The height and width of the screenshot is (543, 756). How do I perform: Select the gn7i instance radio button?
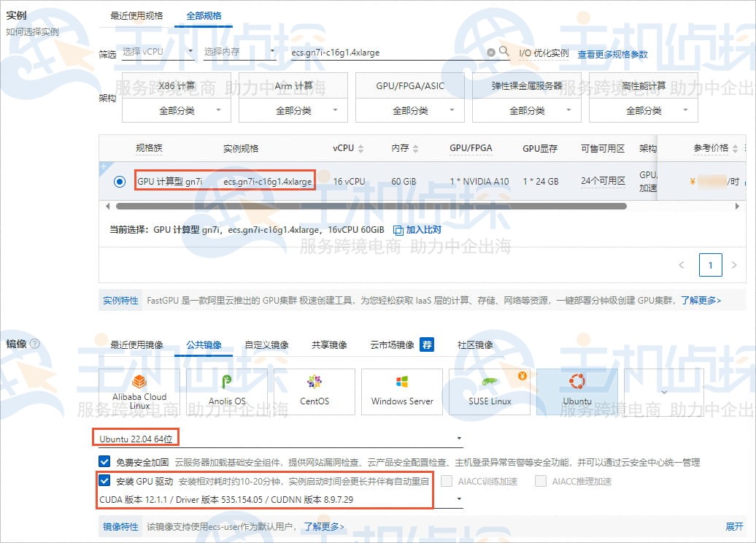pos(119,181)
